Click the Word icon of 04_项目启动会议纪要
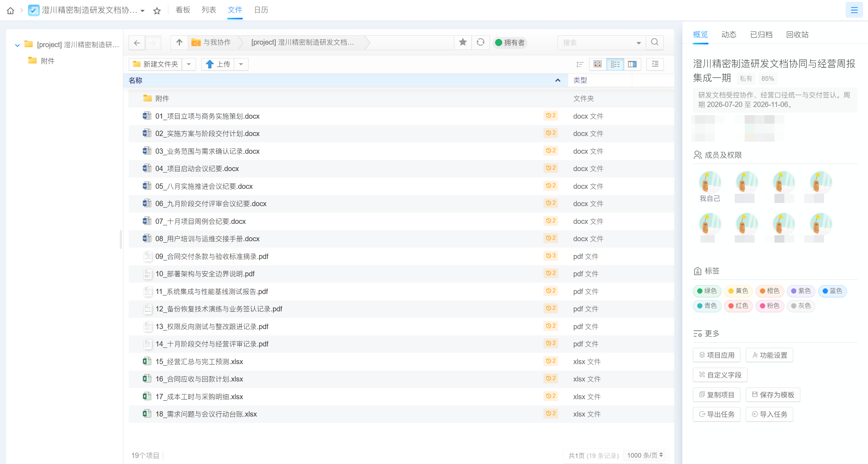Viewport: 868px width, 464px height. coord(147,168)
